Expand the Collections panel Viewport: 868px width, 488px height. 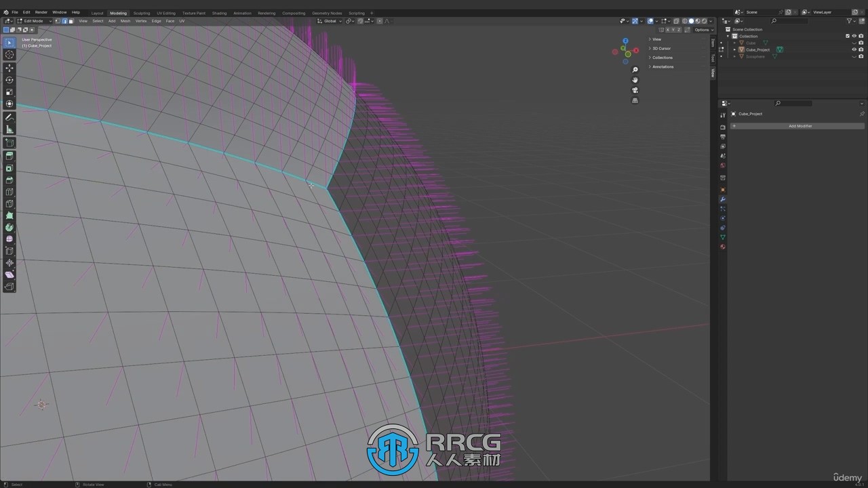click(661, 58)
